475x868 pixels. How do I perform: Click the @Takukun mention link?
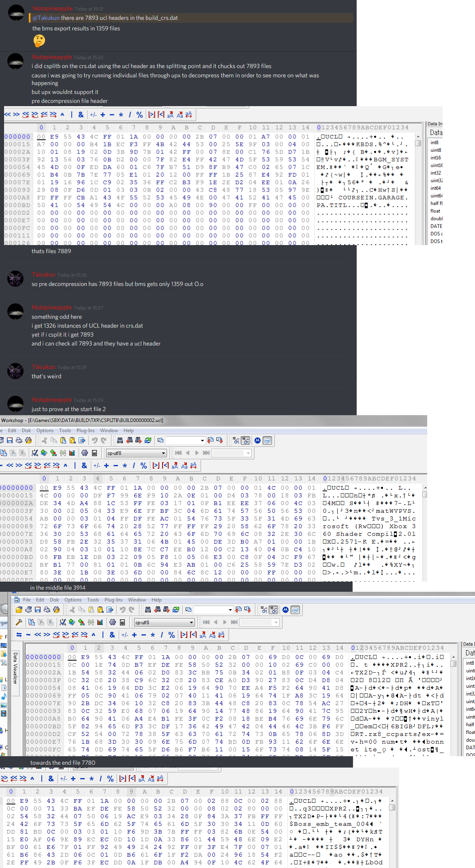click(x=46, y=18)
